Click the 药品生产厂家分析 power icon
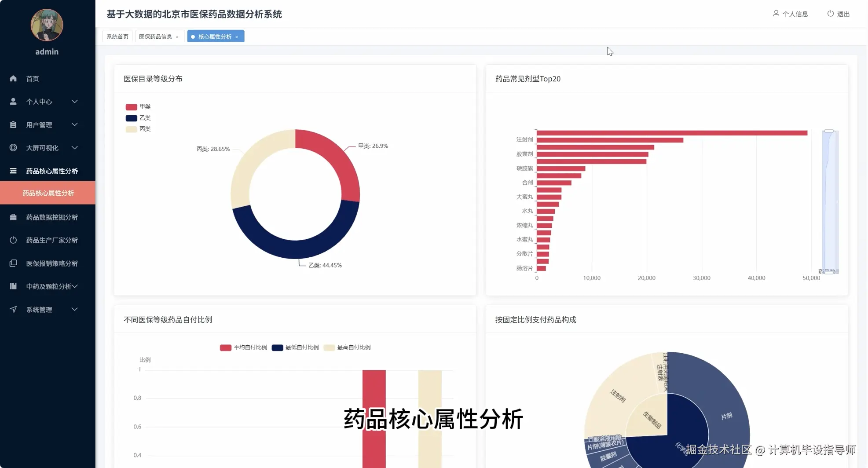This screenshot has width=868, height=468. pos(13,240)
